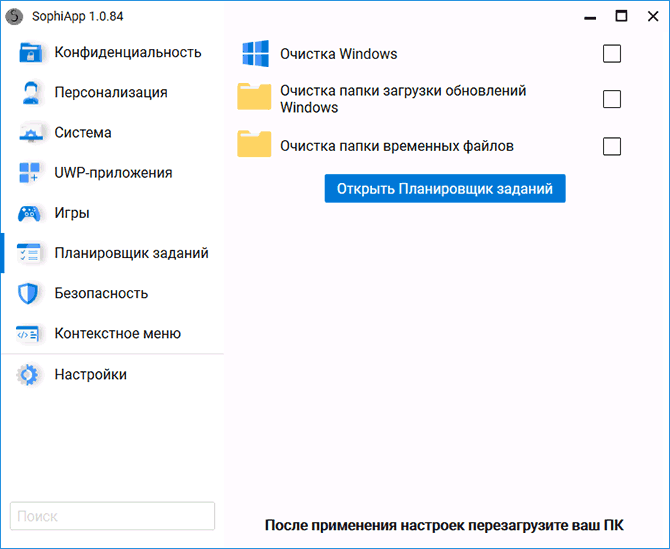Click the Открыть Планировщик заданий button
The height and width of the screenshot is (549, 670).
[445, 188]
